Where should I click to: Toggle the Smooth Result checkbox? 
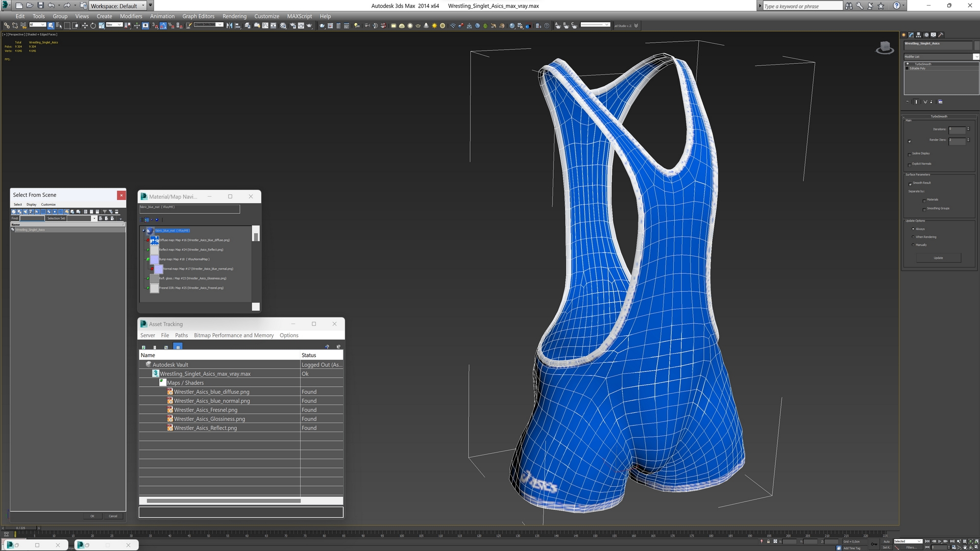click(910, 183)
